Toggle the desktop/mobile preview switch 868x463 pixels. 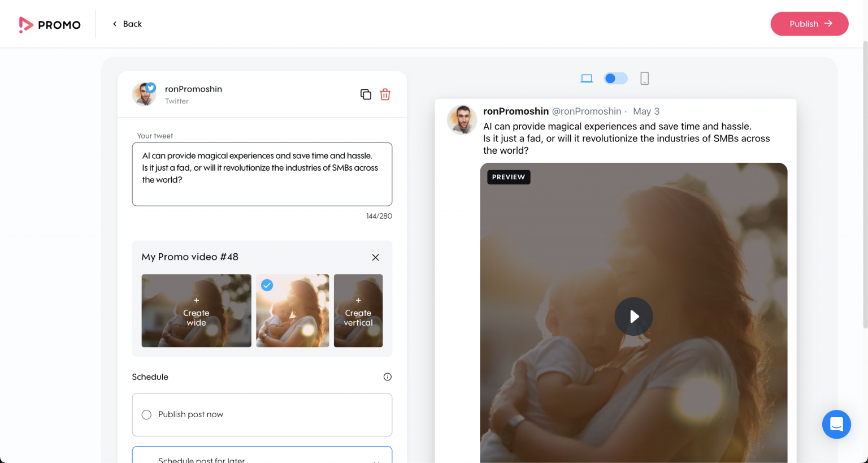point(615,78)
